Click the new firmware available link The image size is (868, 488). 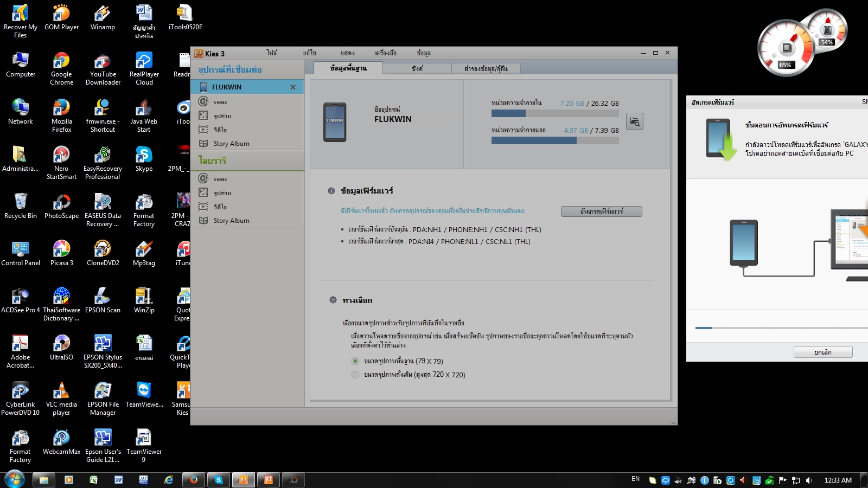coord(432,211)
